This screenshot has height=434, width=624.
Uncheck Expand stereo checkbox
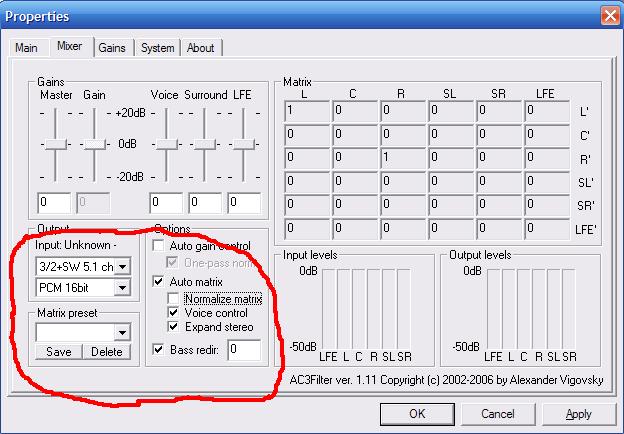coord(173,327)
